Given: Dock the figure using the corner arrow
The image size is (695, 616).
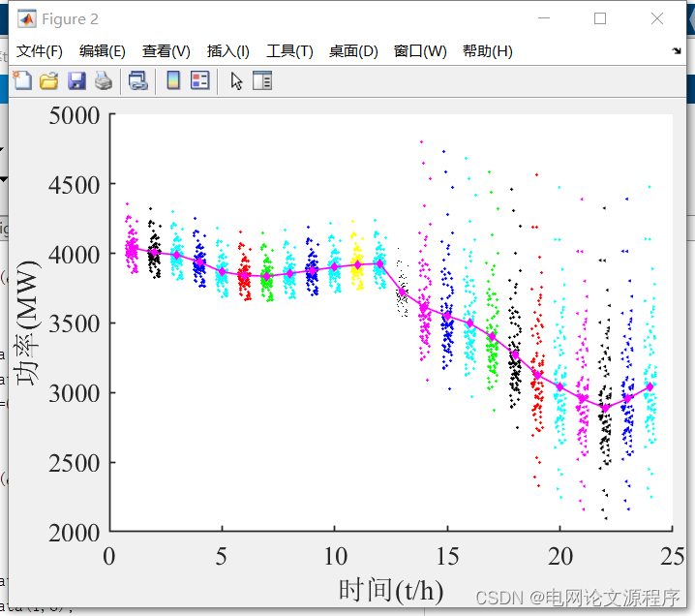Looking at the screenshot, I should click(677, 51).
